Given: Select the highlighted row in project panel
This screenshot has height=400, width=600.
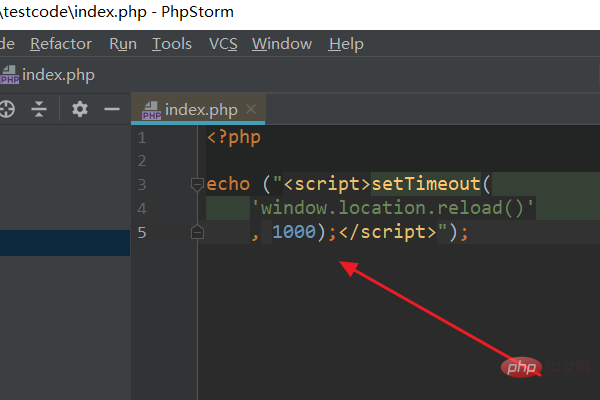Looking at the screenshot, I should pos(65,243).
